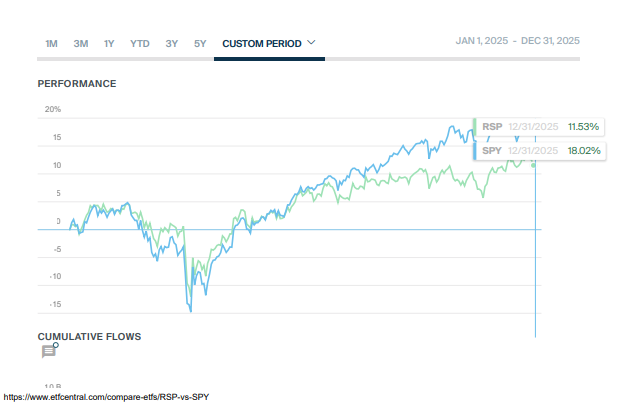This screenshot has width=618, height=408.
Task: Click the Cumulative Flows heading
Action: (89, 336)
